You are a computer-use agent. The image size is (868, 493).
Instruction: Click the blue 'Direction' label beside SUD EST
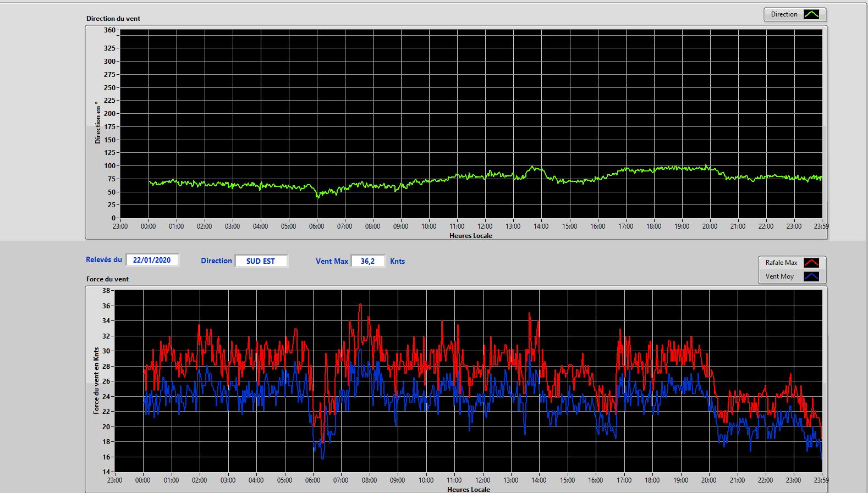click(216, 261)
